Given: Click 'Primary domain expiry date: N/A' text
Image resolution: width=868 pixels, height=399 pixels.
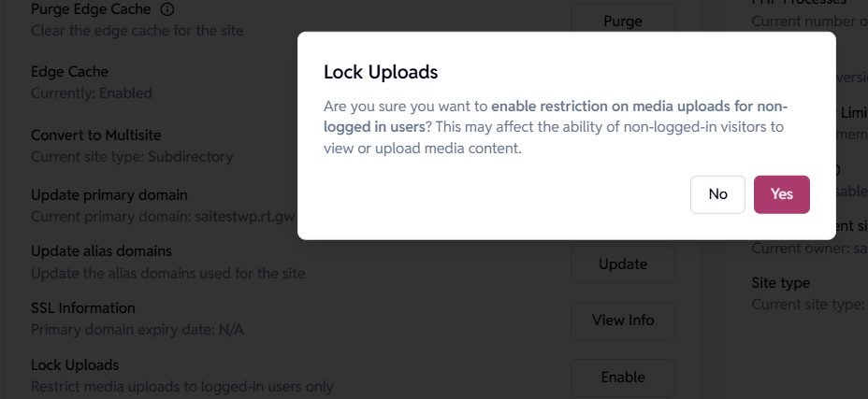Looking at the screenshot, I should pyautogui.click(x=137, y=330).
